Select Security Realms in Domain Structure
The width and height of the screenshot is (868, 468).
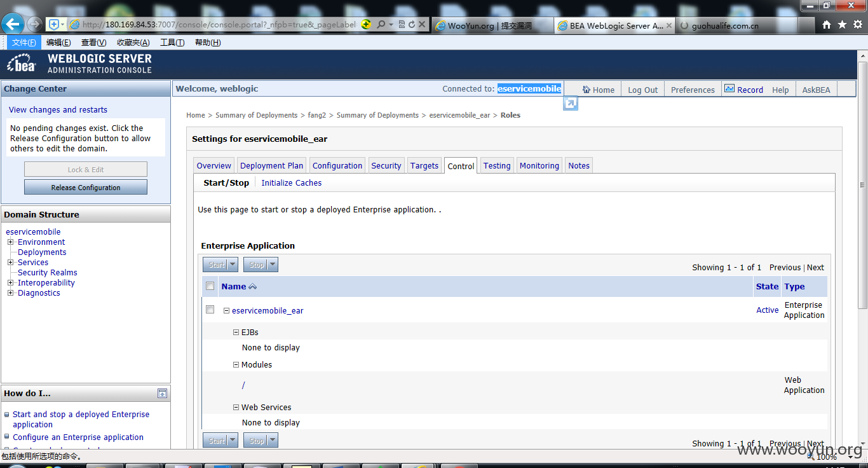48,273
